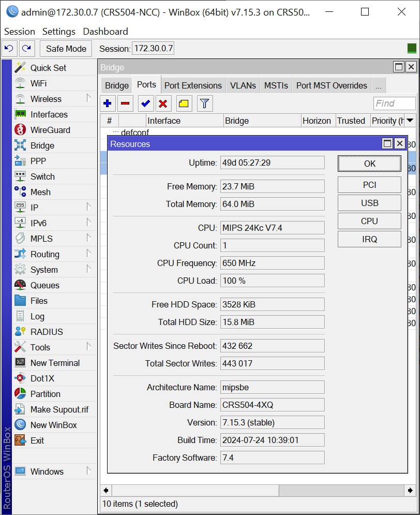This screenshot has height=515, width=420.
Task: Close the Resources dialog
Action: pyautogui.click(x=400, y=143)
